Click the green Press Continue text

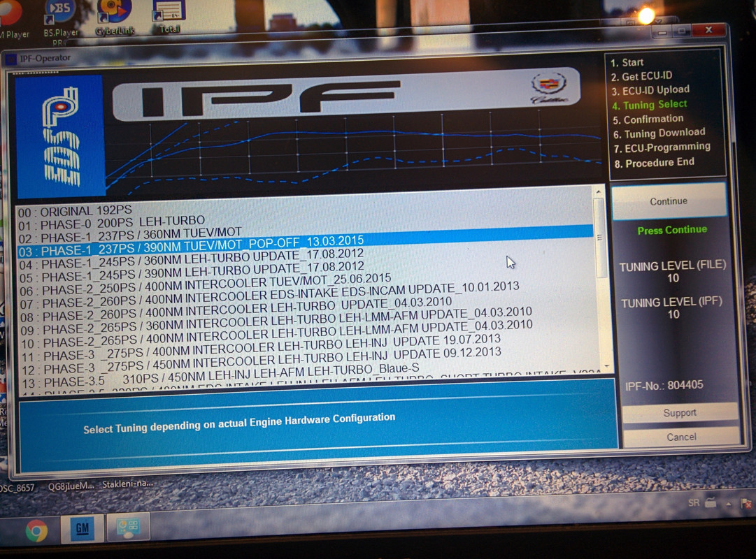[x=672, y=231]
